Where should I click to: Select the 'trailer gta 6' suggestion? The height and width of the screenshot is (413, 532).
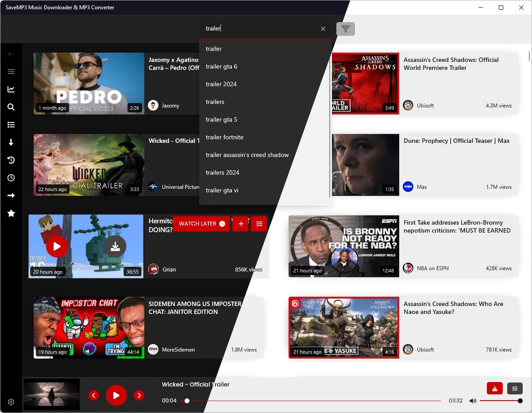coord(221,66)
